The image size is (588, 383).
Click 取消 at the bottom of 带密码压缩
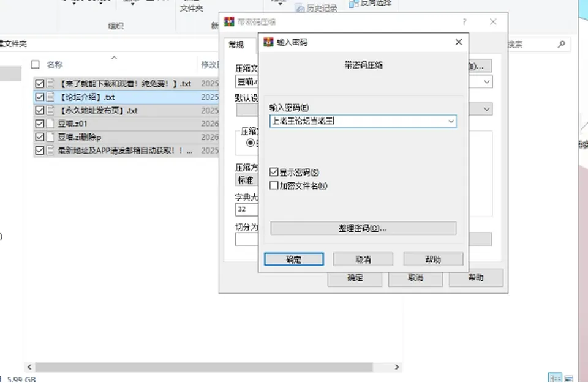[x=415, y=278]
